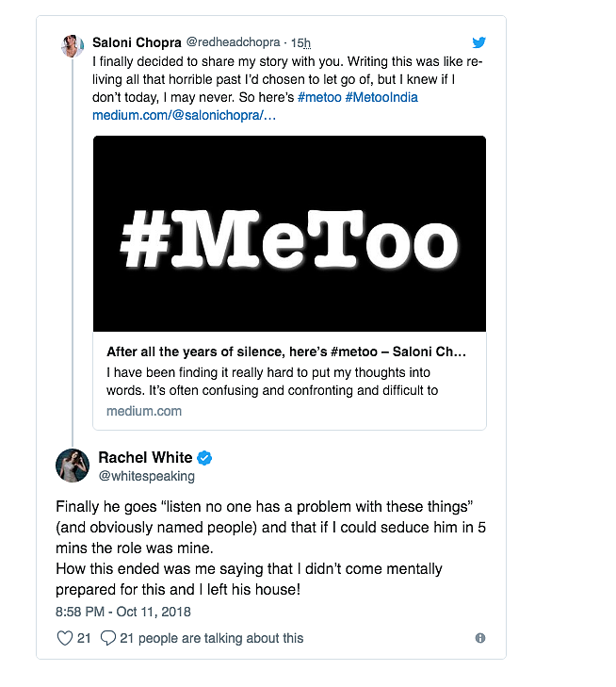
Task: Open the 'After all the years of silence' card title
Action: coord(286,352)
